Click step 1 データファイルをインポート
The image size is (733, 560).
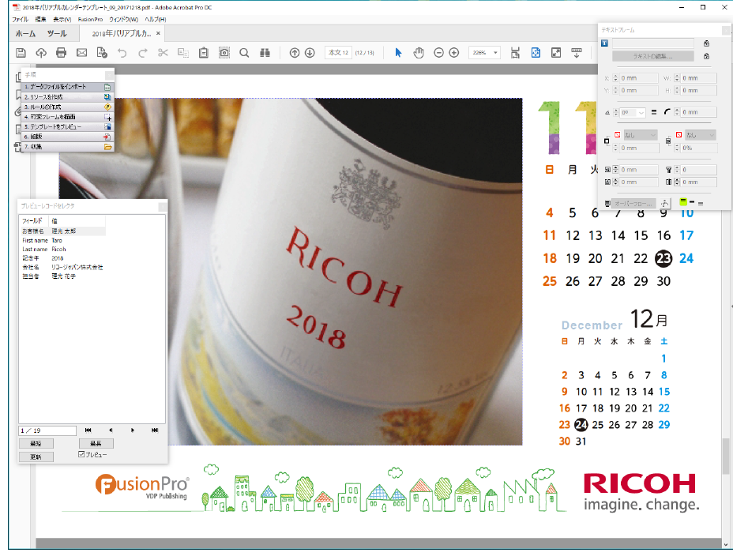click(65, 87)
